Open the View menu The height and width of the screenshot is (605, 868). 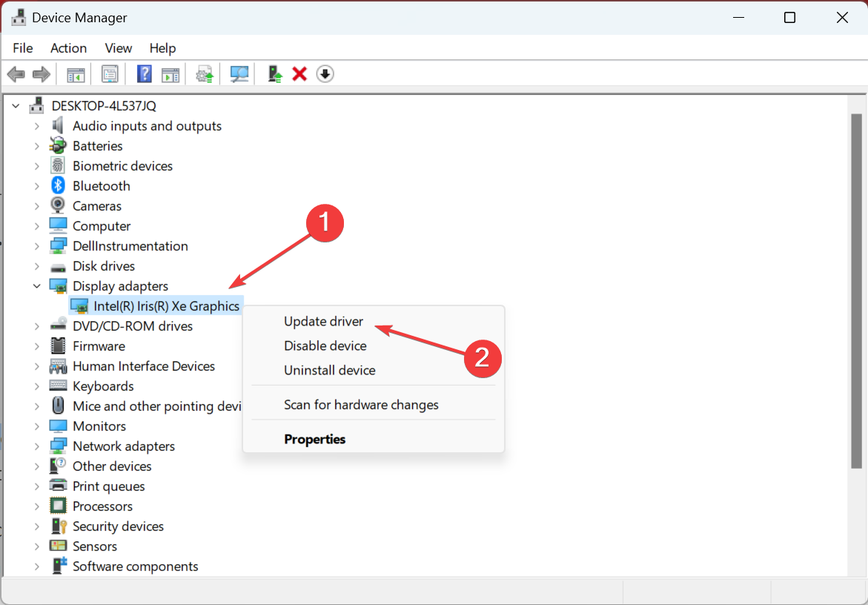(119, 48)
